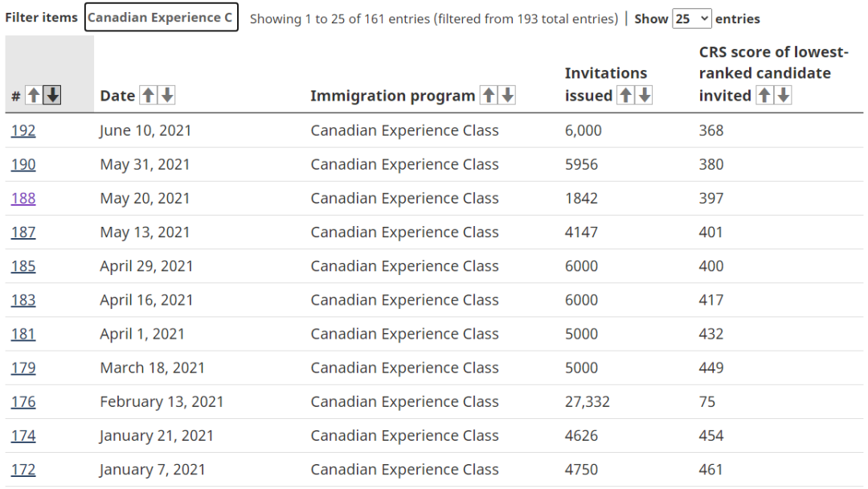Open draw number 172 link

[23, 470]
